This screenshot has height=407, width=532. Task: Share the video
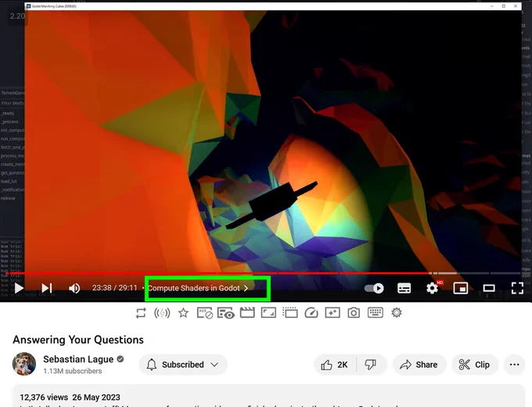[419, 365]
